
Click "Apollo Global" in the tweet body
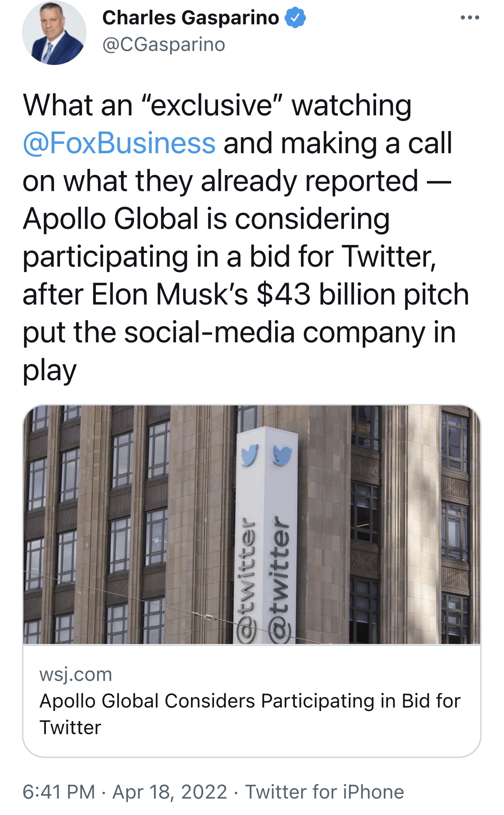coord(110,219)
